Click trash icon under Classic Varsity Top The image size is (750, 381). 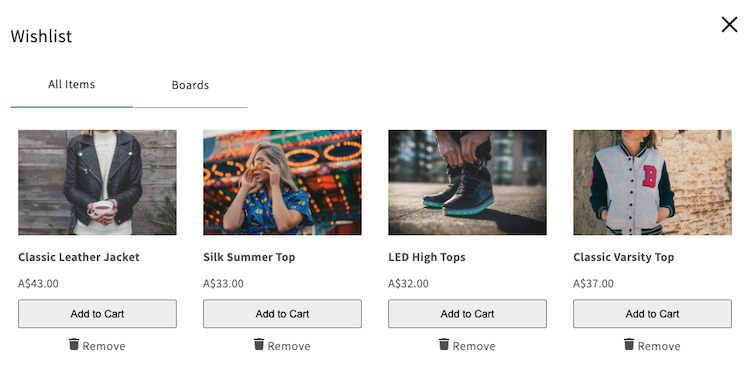(629, 344)
